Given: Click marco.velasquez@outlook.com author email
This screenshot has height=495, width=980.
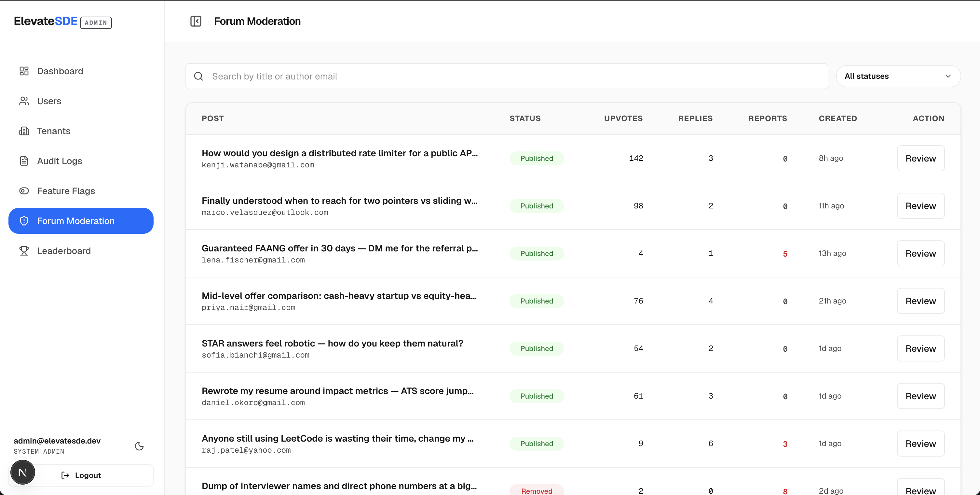Looking at the screenshot, I should point(265,212).
